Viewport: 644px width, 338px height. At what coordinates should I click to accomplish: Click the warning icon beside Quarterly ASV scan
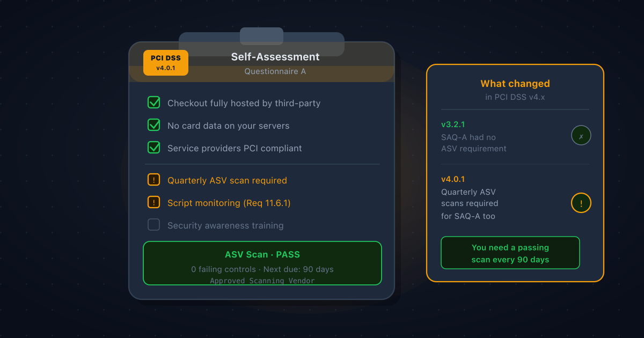coord(154,180)
